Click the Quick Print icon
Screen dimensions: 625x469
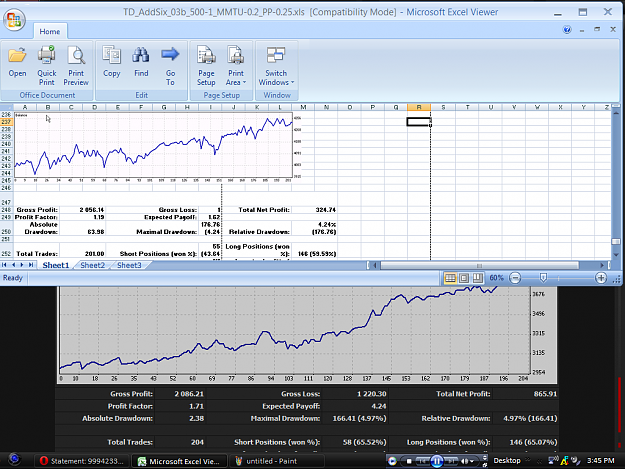47,55
